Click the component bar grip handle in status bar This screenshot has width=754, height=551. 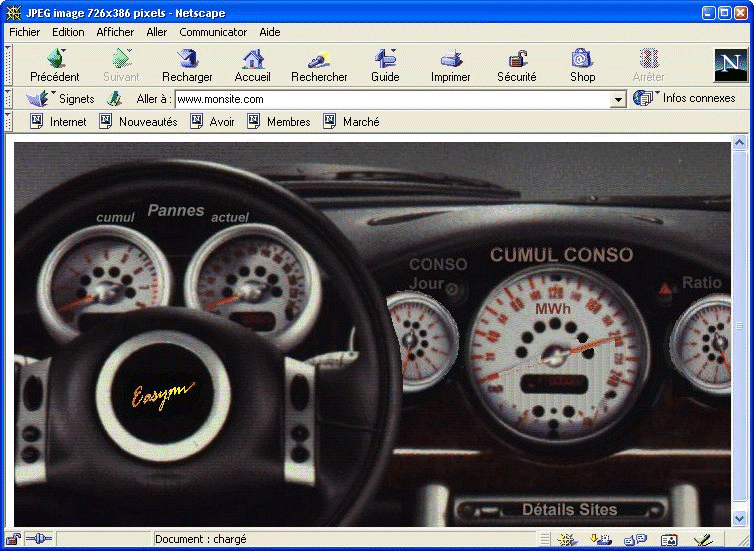[x=545, y=539]
